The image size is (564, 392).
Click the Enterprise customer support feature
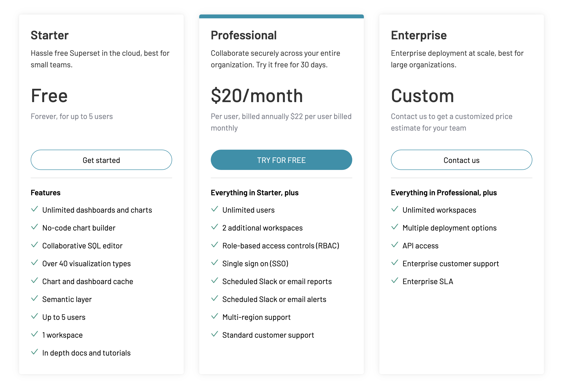tap(451, 264)
